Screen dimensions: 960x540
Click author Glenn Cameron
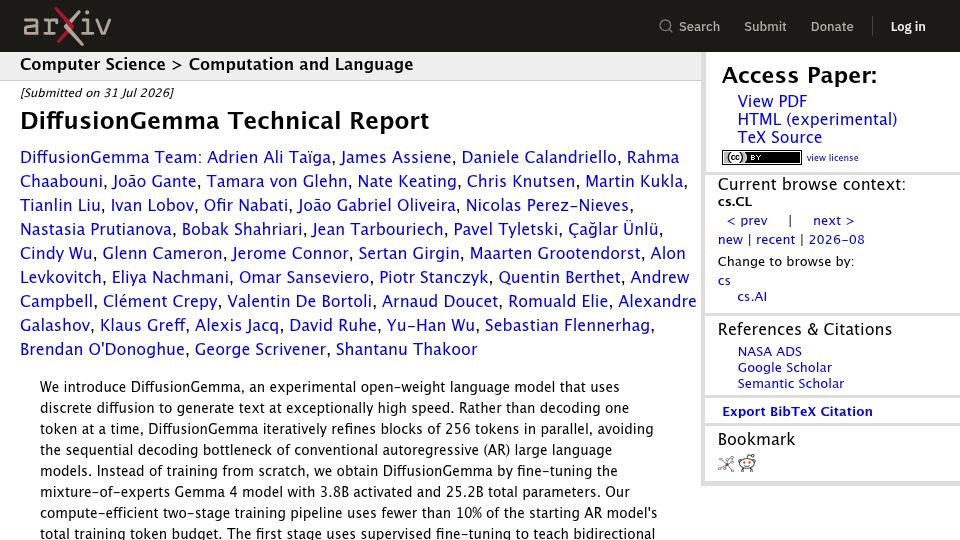click(162, 253)
